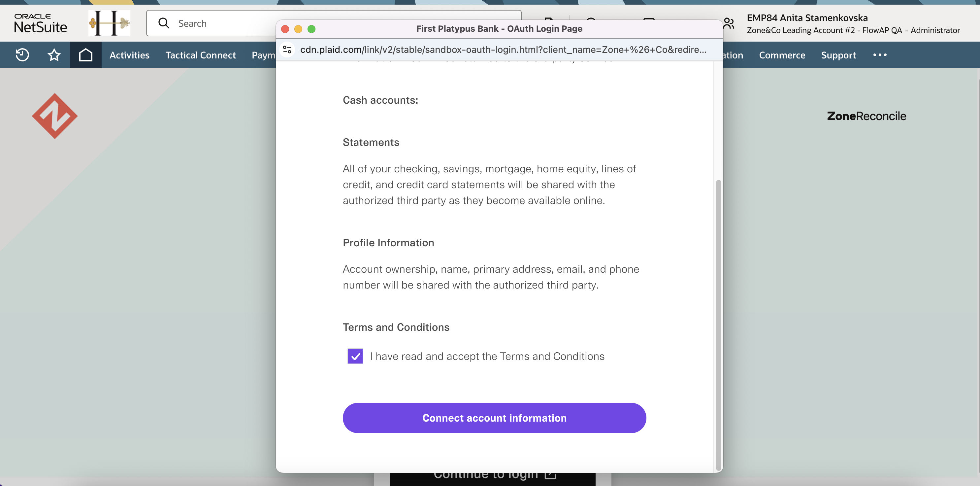Image resolution: width=980 pixels, height=486 pixels.
Task: Click the Payments menu behind the popup
Action: (263, 55)
